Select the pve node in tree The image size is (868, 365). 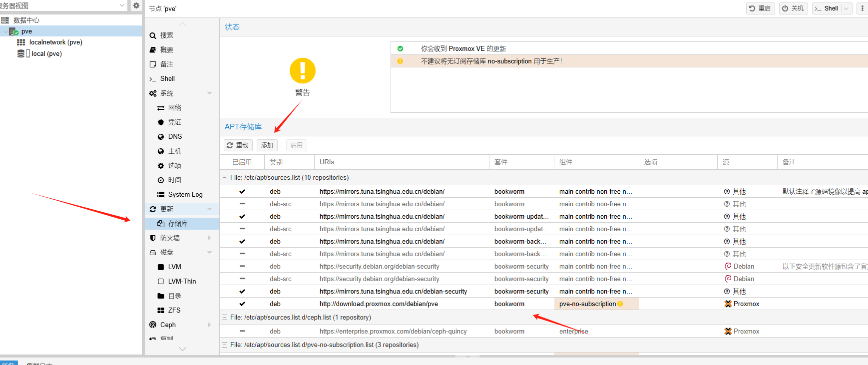point(26,31)
